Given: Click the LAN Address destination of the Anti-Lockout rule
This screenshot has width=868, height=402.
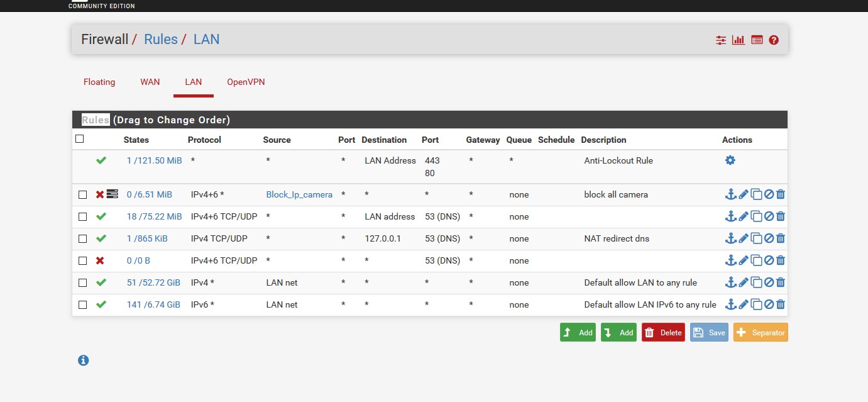Looking at the screenshot, I should (x=390, y=160).
